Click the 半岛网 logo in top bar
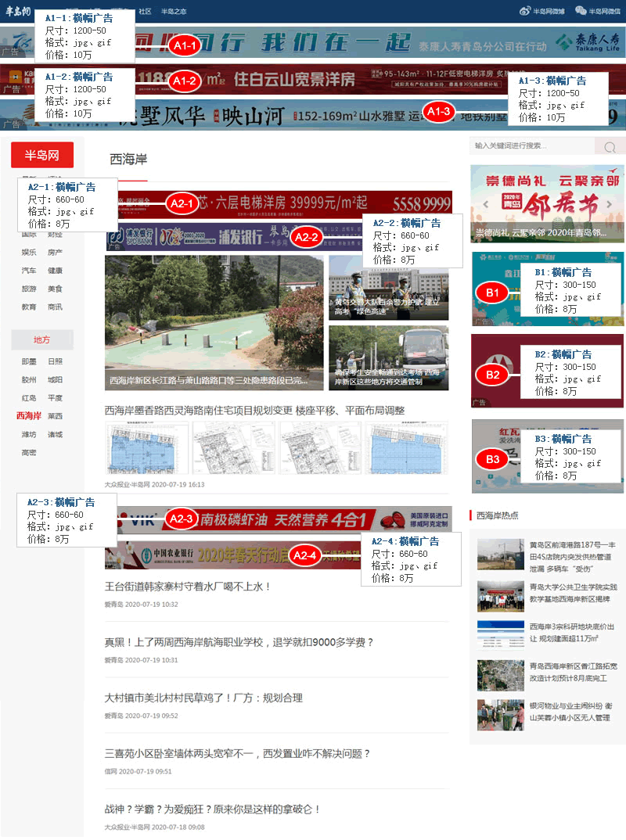 click(18, 11)
